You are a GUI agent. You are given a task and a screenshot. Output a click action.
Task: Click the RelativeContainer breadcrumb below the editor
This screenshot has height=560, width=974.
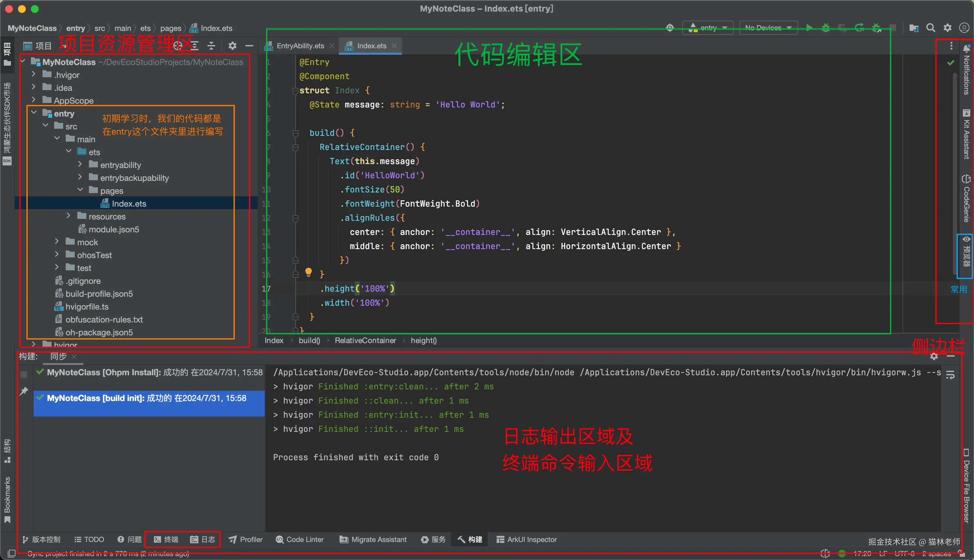(x=365, y=341)
